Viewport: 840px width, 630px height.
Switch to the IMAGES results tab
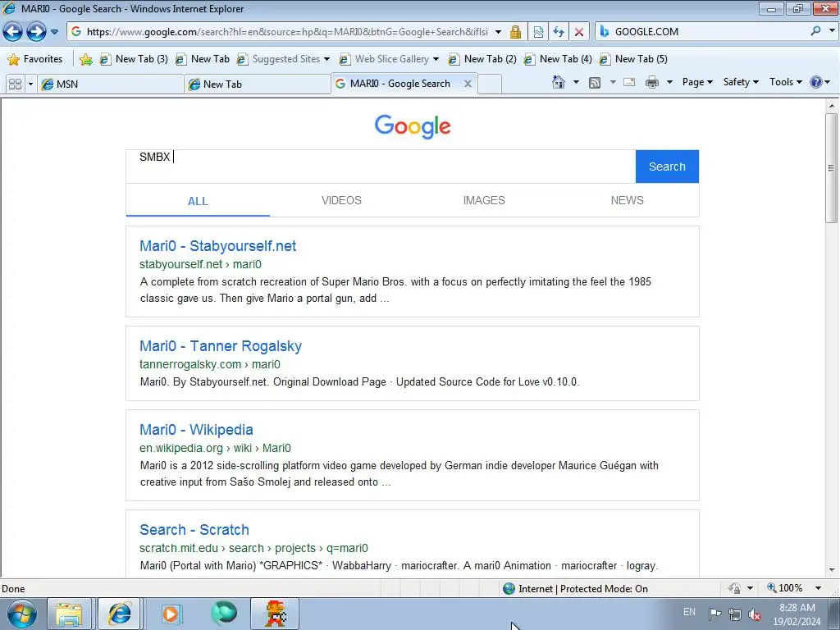pos(484,200)
